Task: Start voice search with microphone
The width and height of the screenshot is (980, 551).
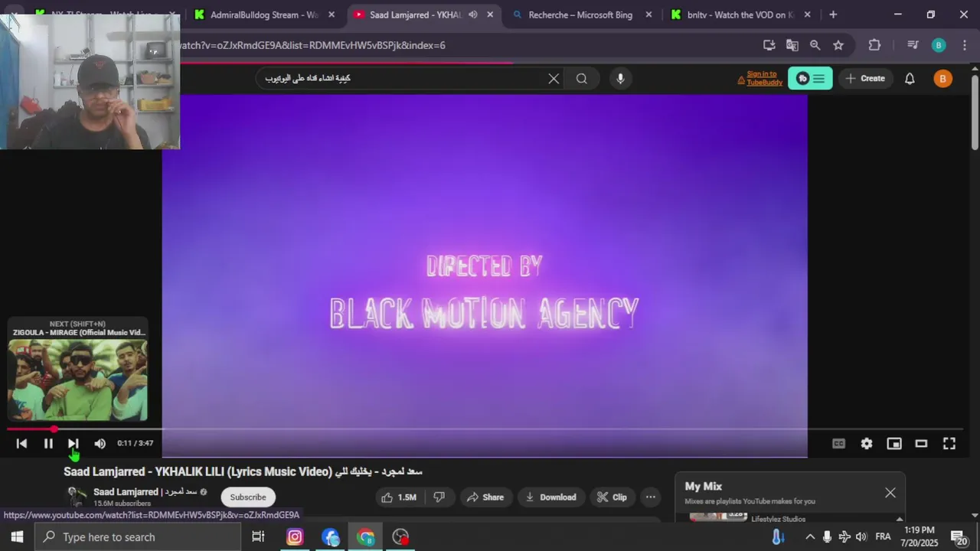Action: pos(620,78)
